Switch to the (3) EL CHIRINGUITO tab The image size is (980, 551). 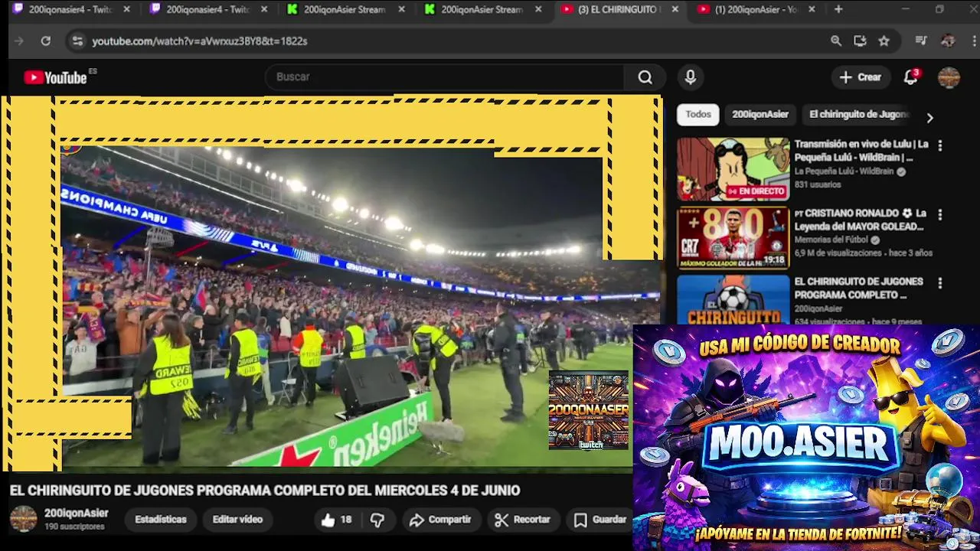618,9
